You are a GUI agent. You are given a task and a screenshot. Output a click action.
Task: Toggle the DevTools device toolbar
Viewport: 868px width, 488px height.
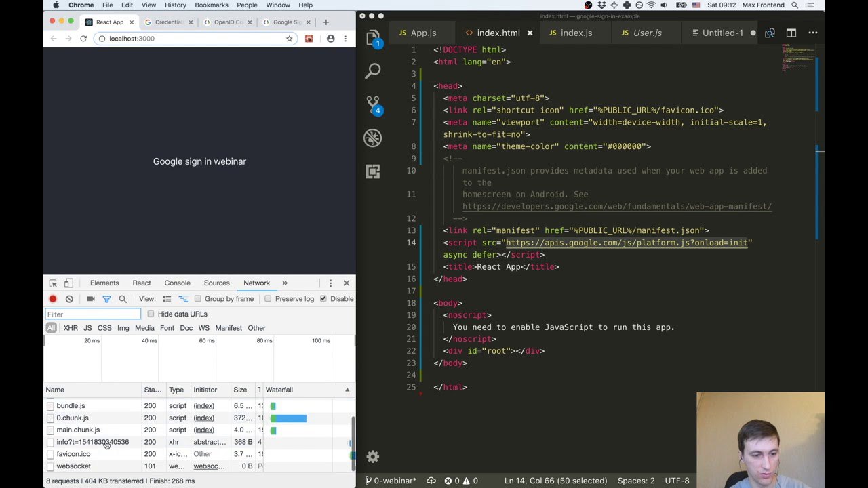68,283
